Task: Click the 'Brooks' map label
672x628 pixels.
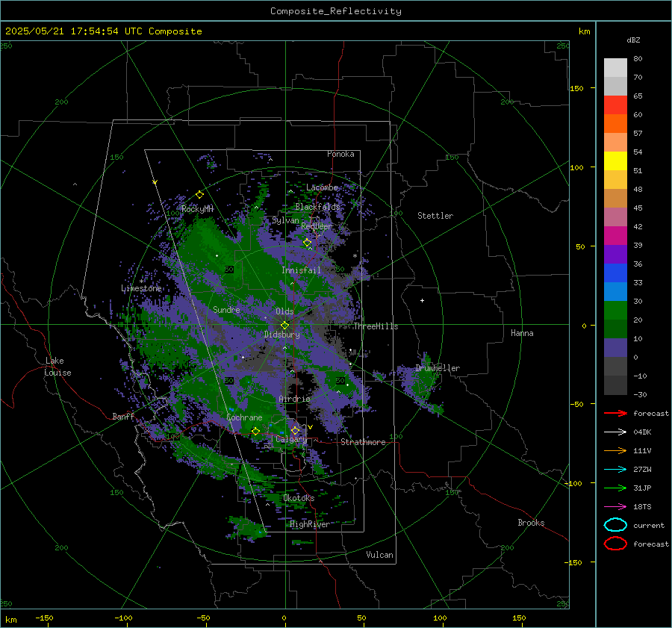Action: (x=531, y=523)
